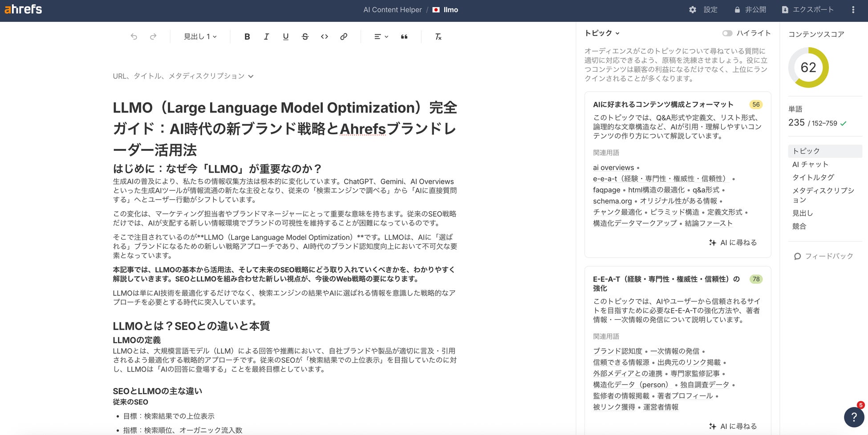868x435 pixels.
Task: Click the lock icon for 非公開
Action: tap(737, 10)
